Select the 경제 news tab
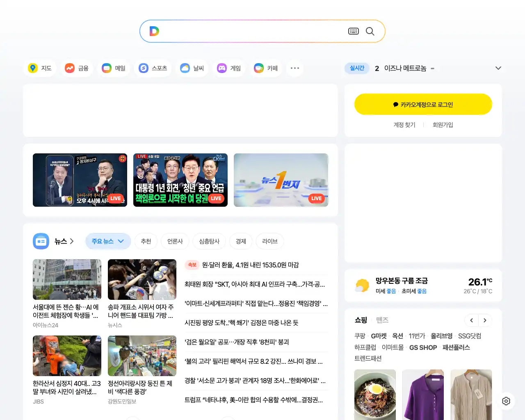Viewport: 525px width, 420px height. click(241, 241)
